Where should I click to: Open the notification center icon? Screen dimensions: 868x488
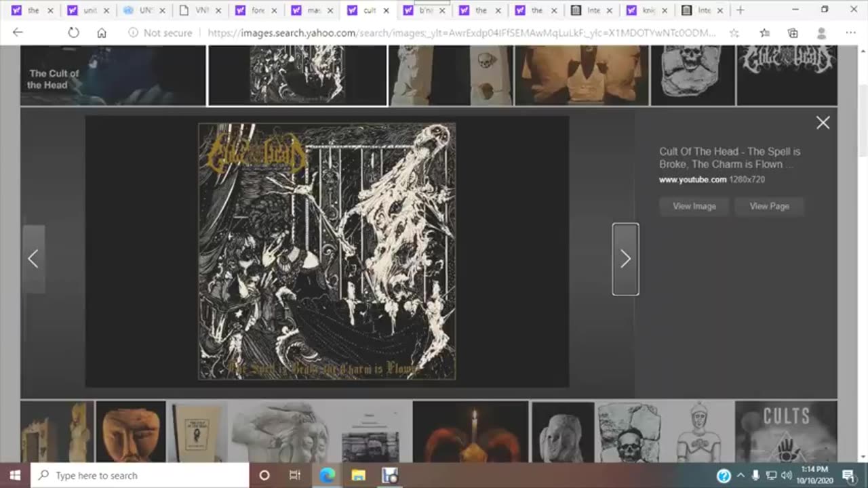(x=848, y=476)
